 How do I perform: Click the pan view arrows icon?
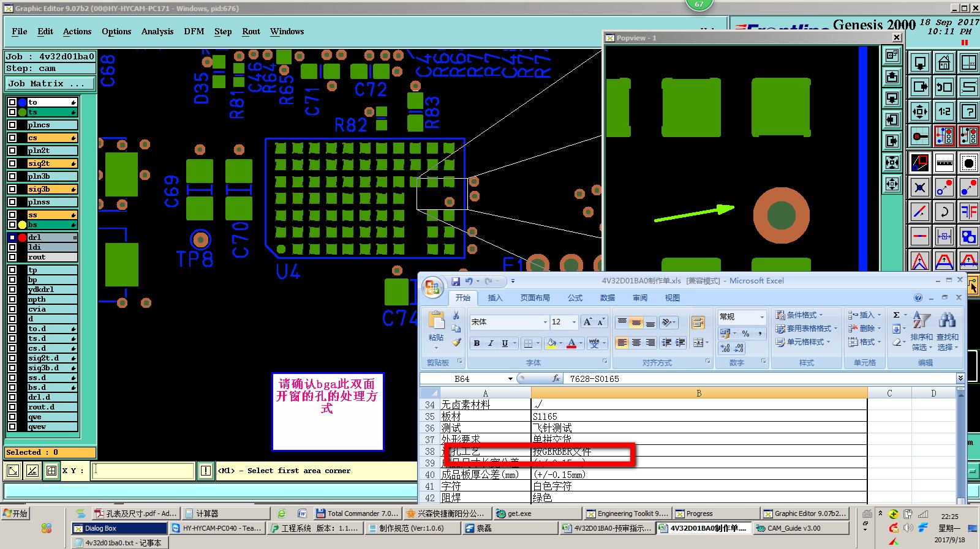coord(919,111)
